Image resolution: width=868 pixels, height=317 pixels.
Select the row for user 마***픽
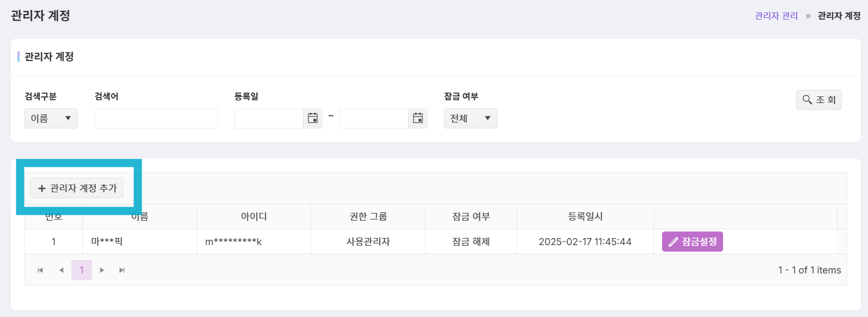[430, 242]
